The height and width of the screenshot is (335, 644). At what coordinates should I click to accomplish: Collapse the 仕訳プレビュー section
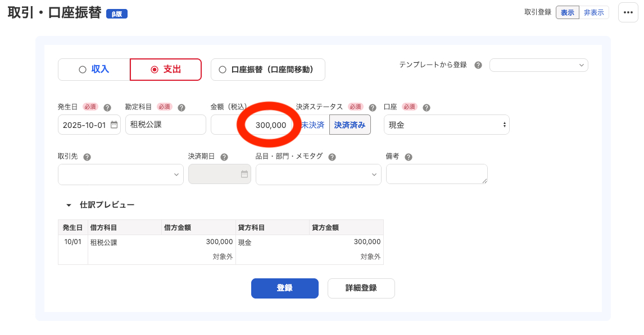pos(69,205)
